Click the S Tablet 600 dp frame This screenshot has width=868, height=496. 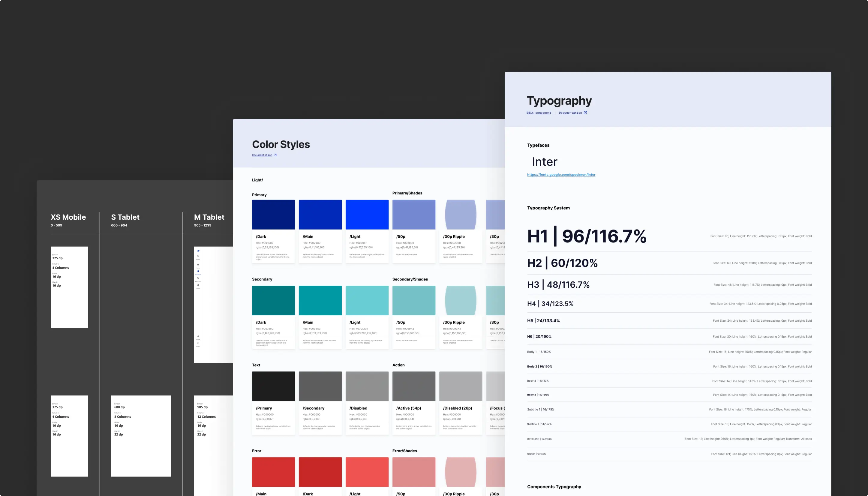pos(141,436)
